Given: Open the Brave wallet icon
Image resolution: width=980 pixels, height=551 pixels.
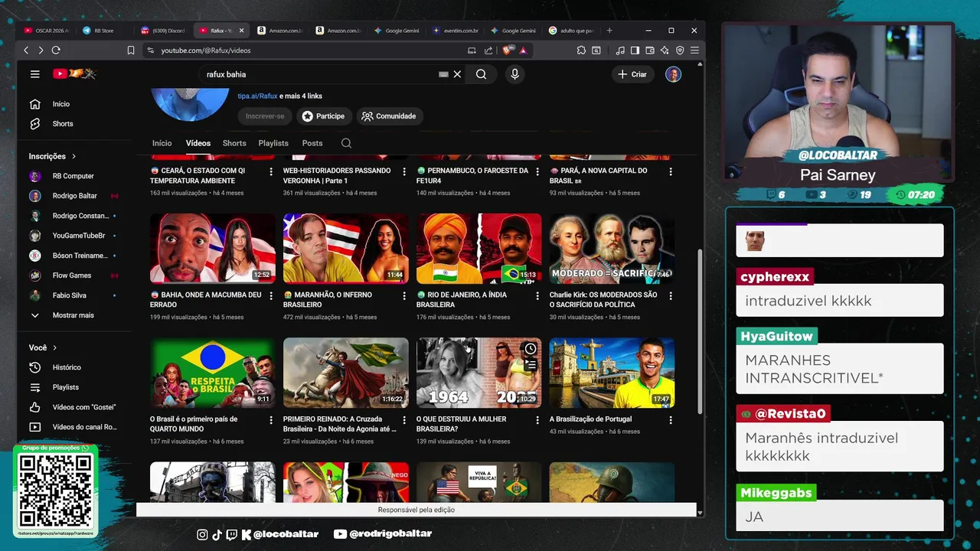Looking at the screenshot, I should [x=650, y=51].
